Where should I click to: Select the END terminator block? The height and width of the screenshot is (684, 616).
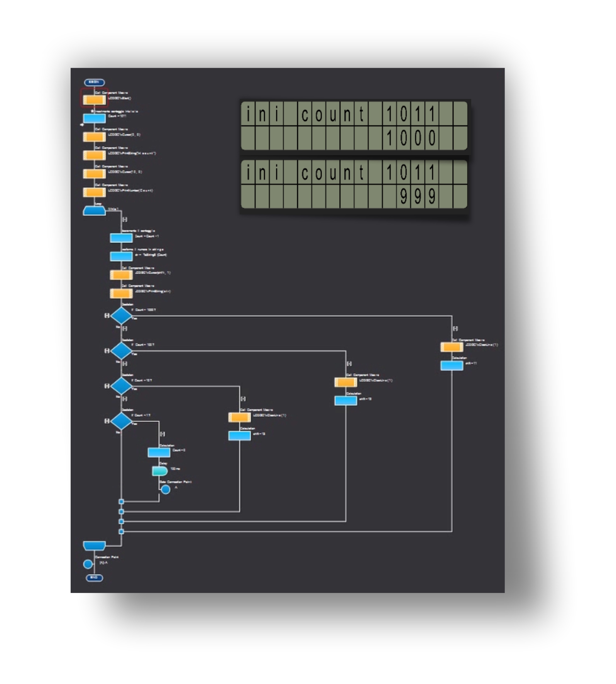[x=95, y=578]
